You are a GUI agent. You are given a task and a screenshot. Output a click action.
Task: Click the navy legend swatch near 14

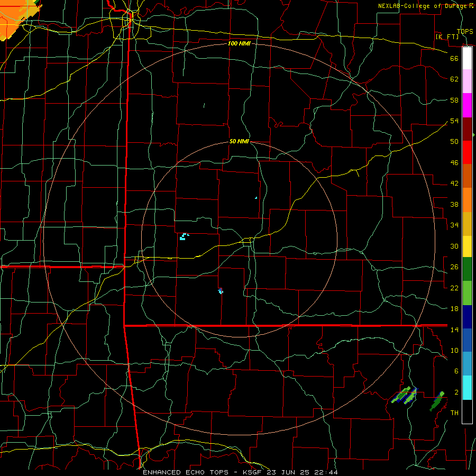pos(467,317)
